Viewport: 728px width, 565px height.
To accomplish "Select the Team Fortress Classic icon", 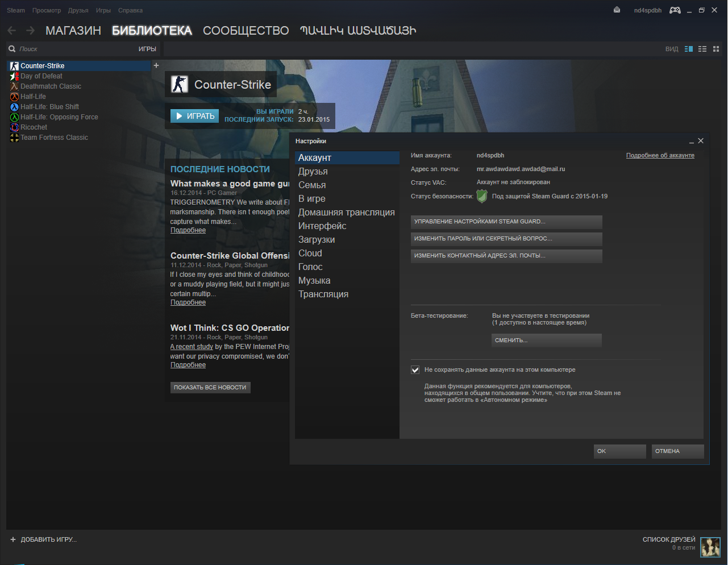I will [x=14, y=138].
